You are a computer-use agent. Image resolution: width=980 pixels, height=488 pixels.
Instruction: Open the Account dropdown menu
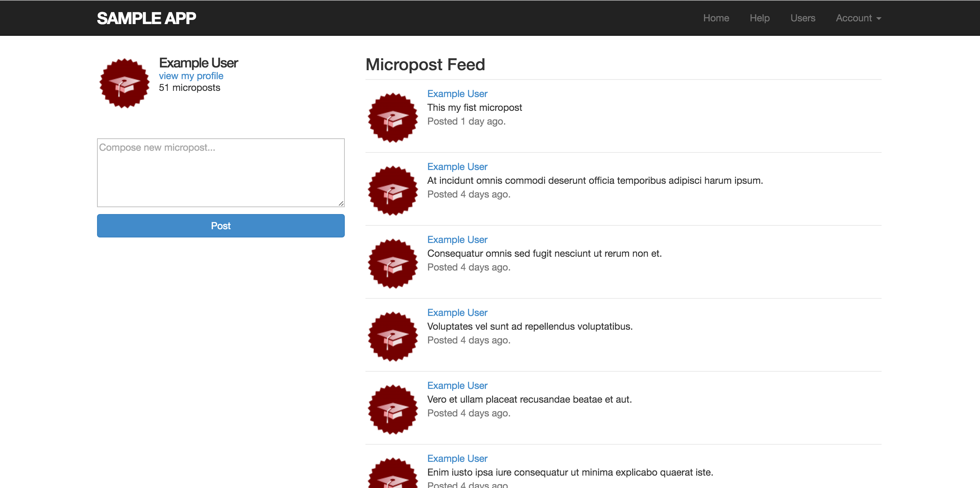pyautogui.click(x=858, y=18)
